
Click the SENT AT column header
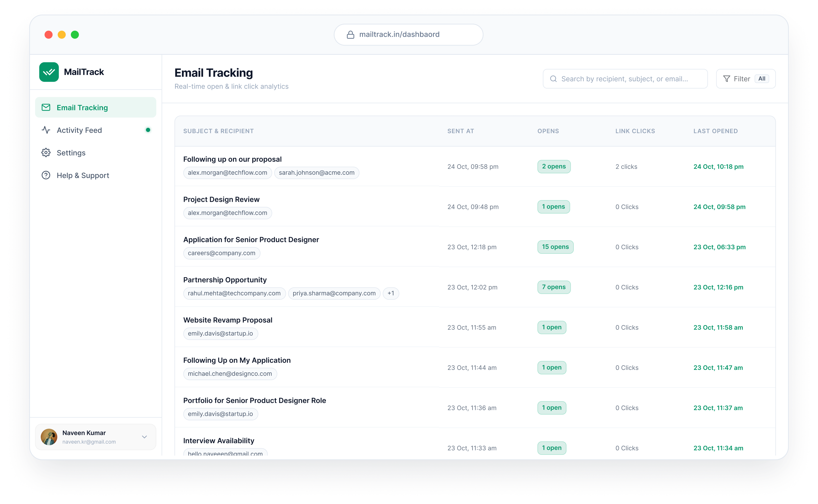pos(461,131)
